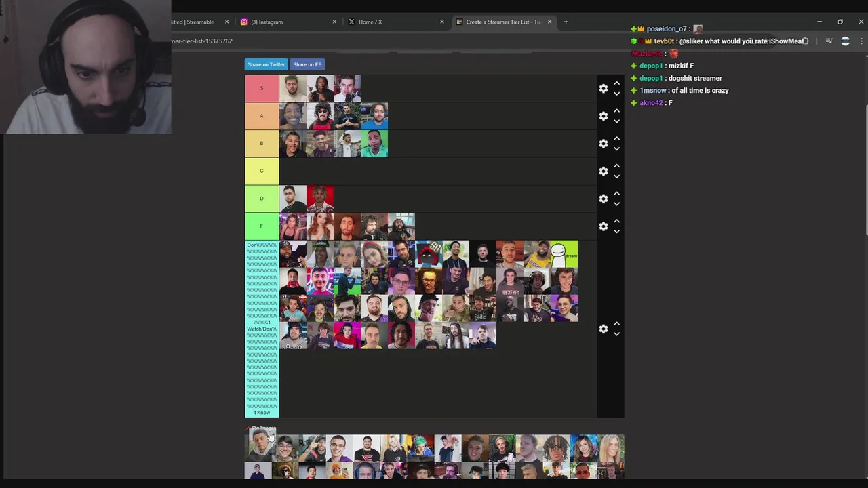Viewport: 868px width, 488px height.
Task: Select blue-haired streamer thumbnail in image pool
Action: pyautogui.click(x=420, y=448)
